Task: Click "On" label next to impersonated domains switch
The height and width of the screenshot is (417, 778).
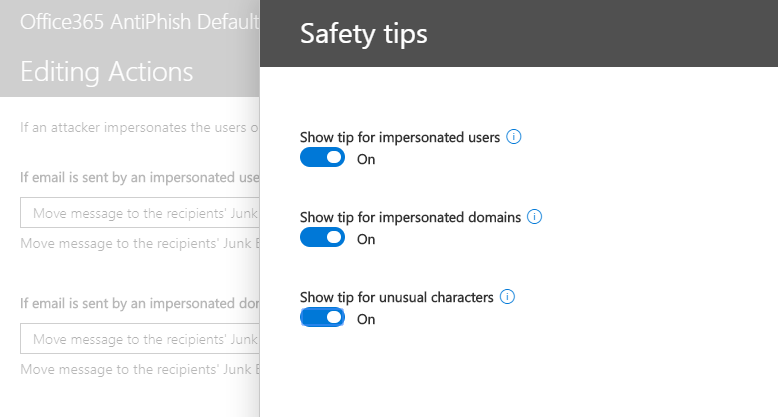Action: (366, 239)
